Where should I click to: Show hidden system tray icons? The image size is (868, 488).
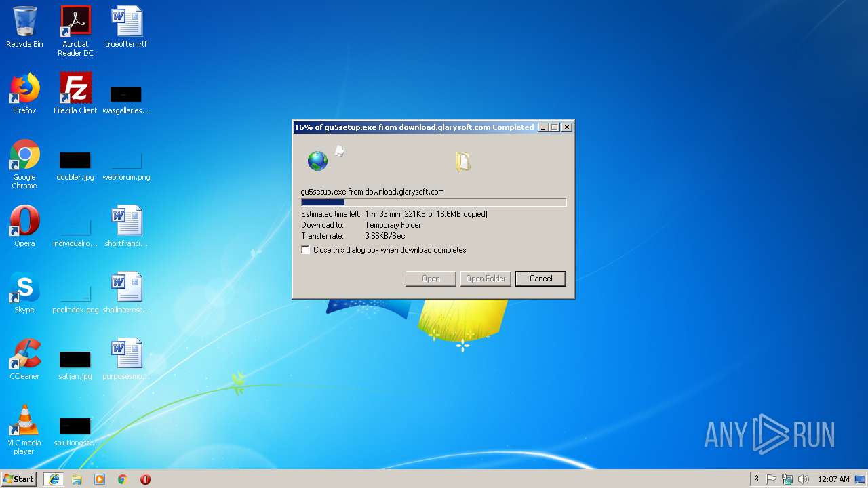(756, 479)
